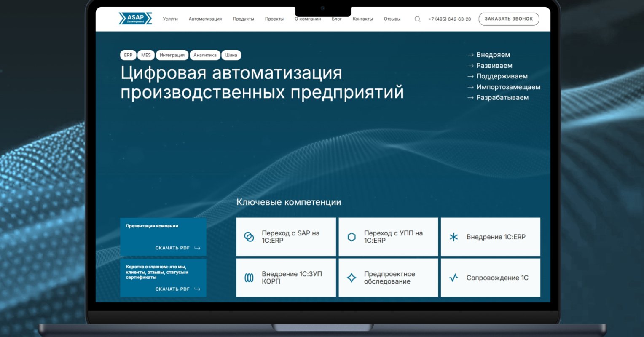644x337 pixels.
Task: Open the Разрабатываем link
Action: [x=502, y=98]
